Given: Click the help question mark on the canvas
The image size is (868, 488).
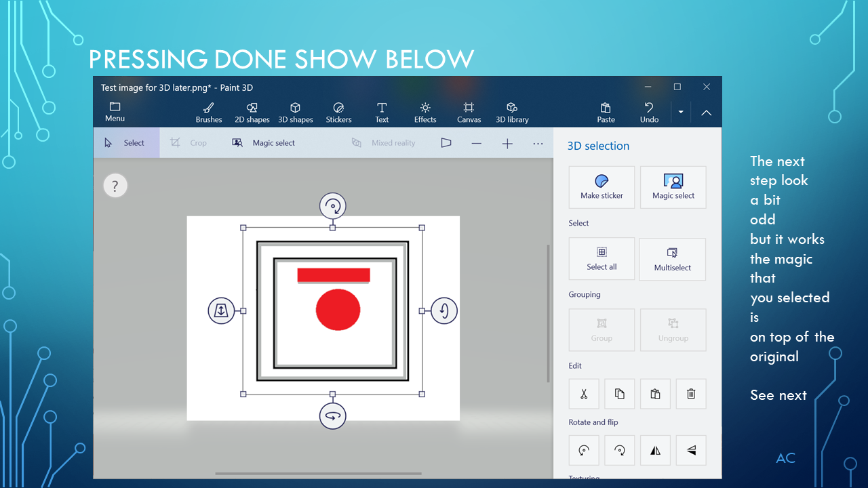Looking at the screenshot, I should tap(115, 185).
